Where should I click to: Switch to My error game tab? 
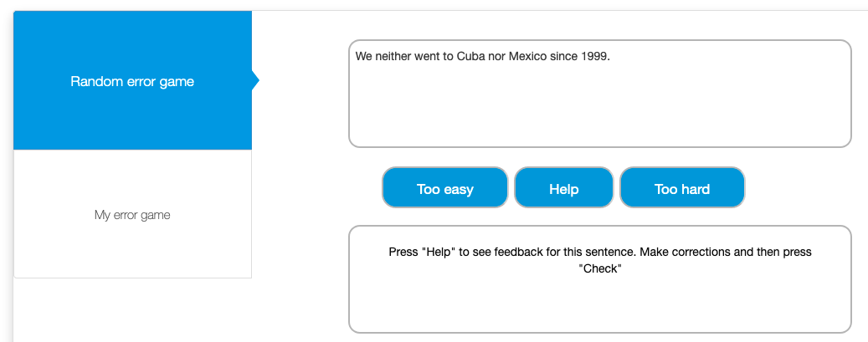pyautogui.click(x=132, y=215)
